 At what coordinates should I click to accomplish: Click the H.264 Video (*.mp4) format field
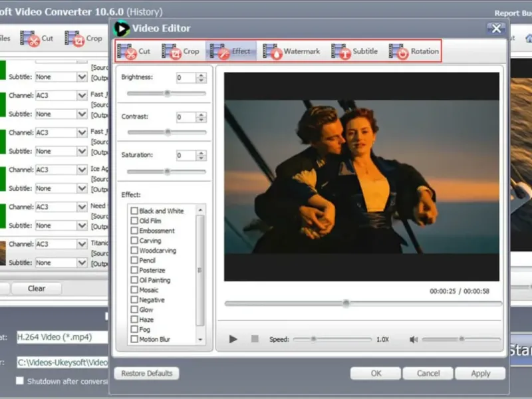[x=63, y=337]
